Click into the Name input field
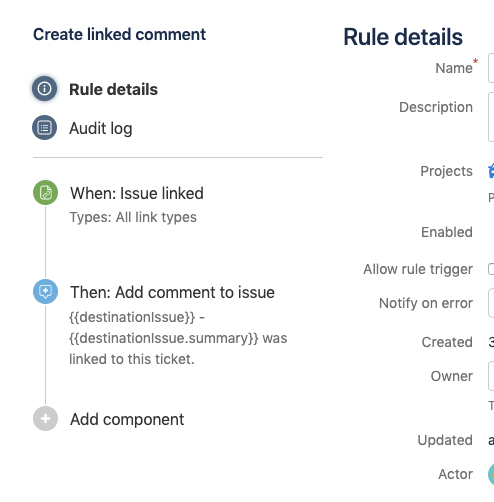The width and height of the screenshot is (494, 502). (491, 68)
